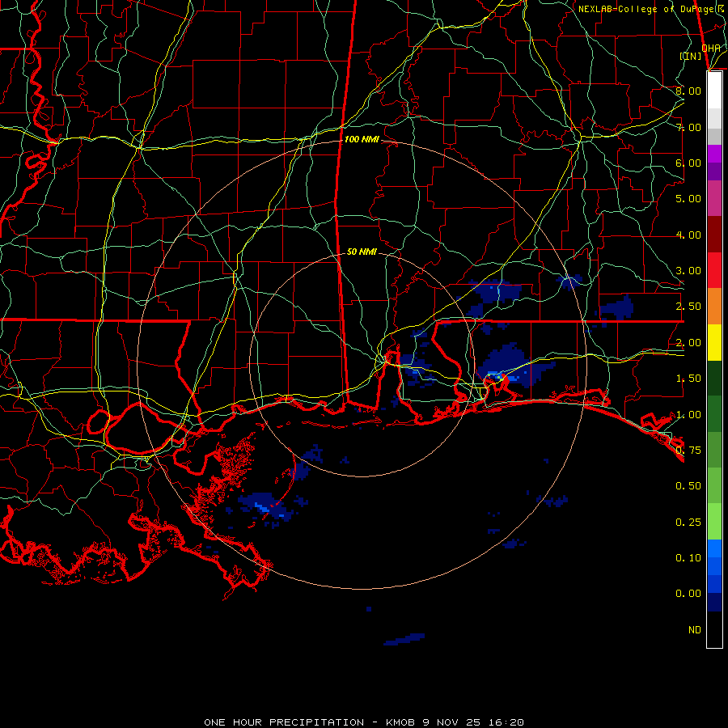
Task: Pick the dark red swatch above 4.00
Action: tap(714, 235)
